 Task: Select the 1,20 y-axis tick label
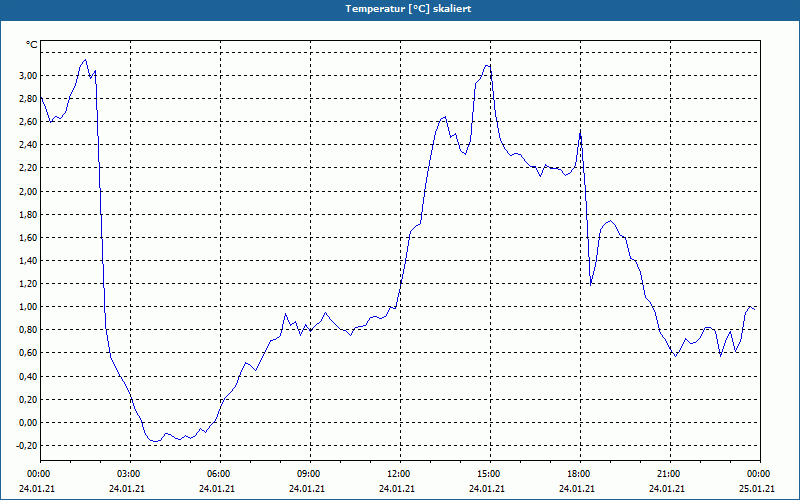click(28, 283)
